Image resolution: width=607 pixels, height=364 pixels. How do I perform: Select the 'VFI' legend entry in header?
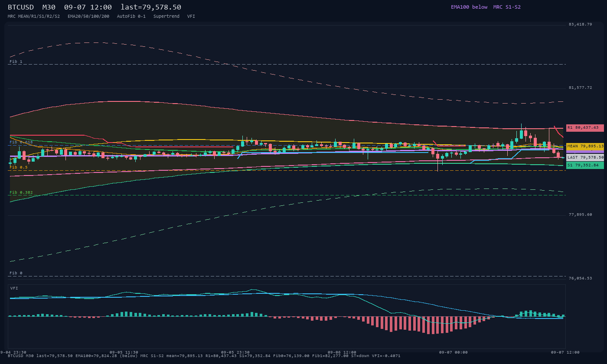pyautogui.click(x=191, y=16)
